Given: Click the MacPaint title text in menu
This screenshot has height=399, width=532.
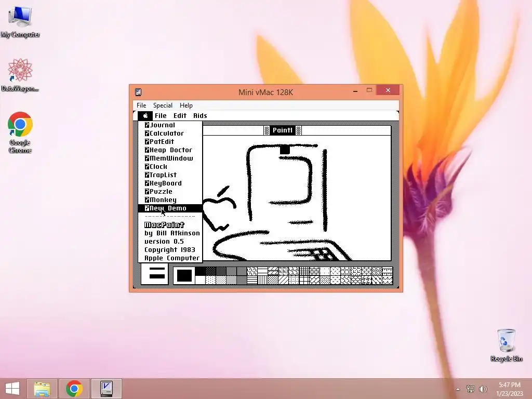Looking at the screenshot, I should coord(164,224).
